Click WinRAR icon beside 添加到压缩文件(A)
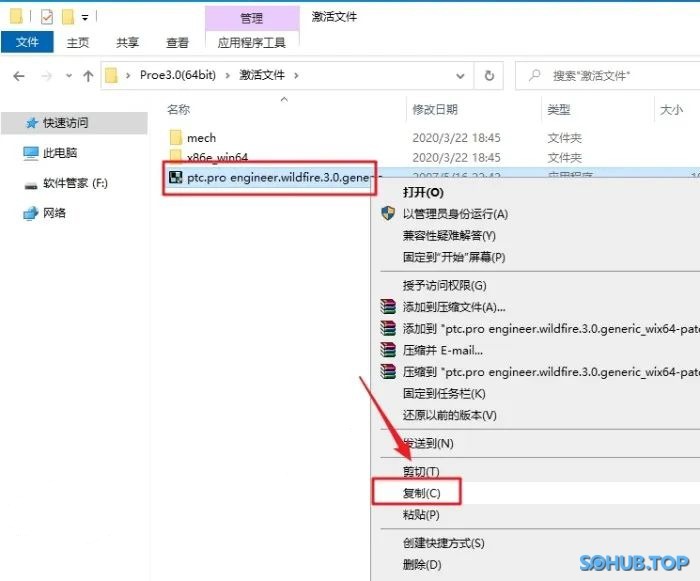700x581 pixels. [x=388, y=307]
